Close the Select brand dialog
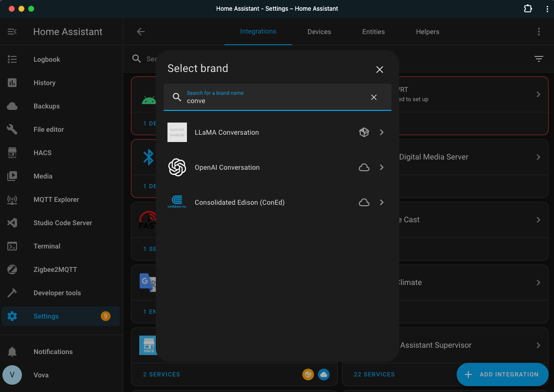The width and height of the screenshot is (554, 392). pyautogui.click(x=380, y=70)
